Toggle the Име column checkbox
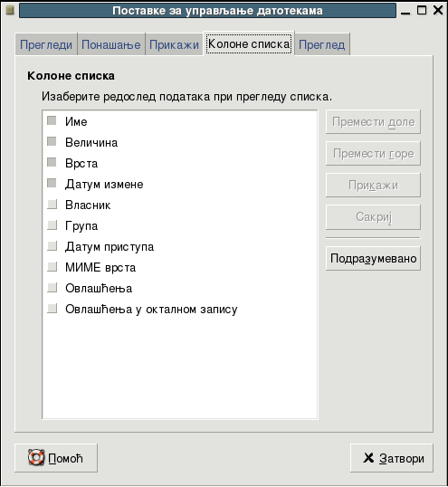 (52, 120)
